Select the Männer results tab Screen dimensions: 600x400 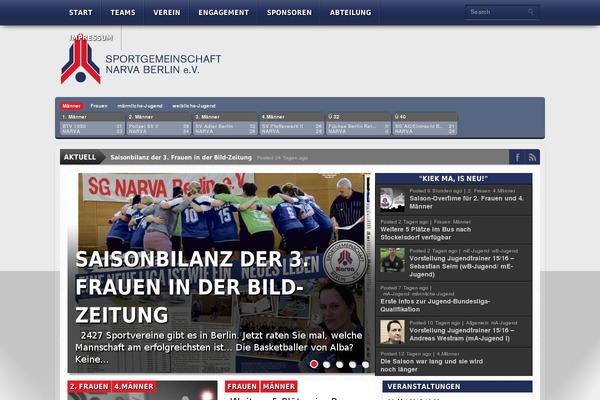[x=71, y=106]
